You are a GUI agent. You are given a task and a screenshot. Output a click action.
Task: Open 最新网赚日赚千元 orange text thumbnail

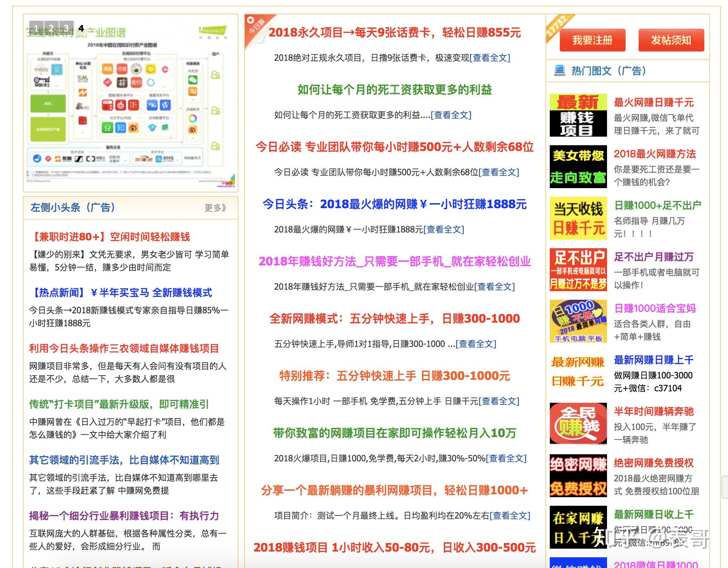578,373
